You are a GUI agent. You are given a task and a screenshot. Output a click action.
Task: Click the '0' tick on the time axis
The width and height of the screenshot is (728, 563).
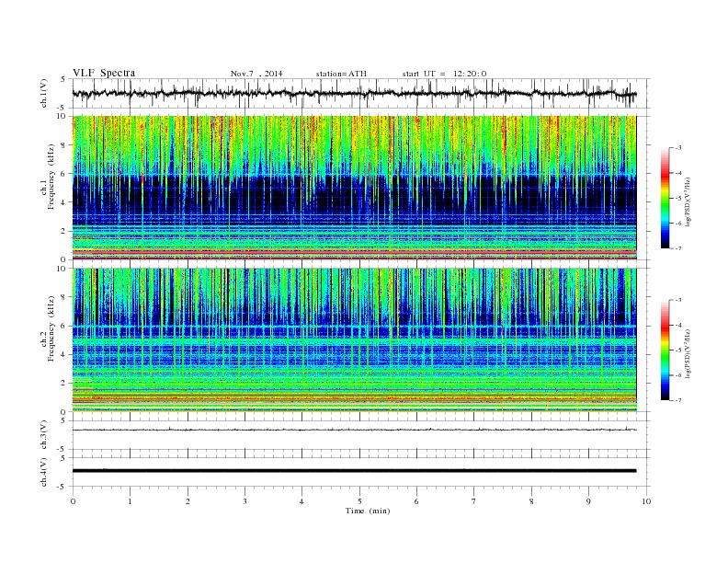pyautogui.click(x=73, y=501)
